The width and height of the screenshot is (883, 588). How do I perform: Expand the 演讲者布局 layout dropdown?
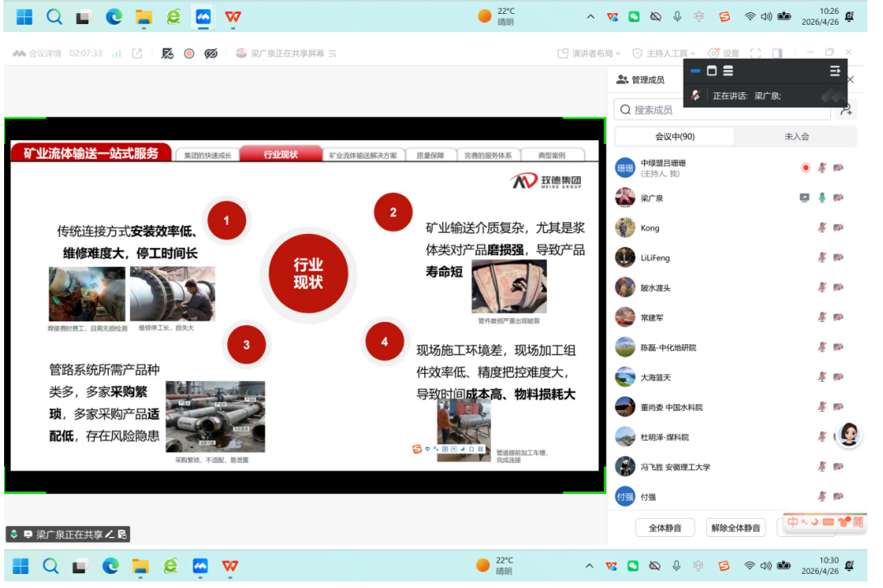click(589, 54)
